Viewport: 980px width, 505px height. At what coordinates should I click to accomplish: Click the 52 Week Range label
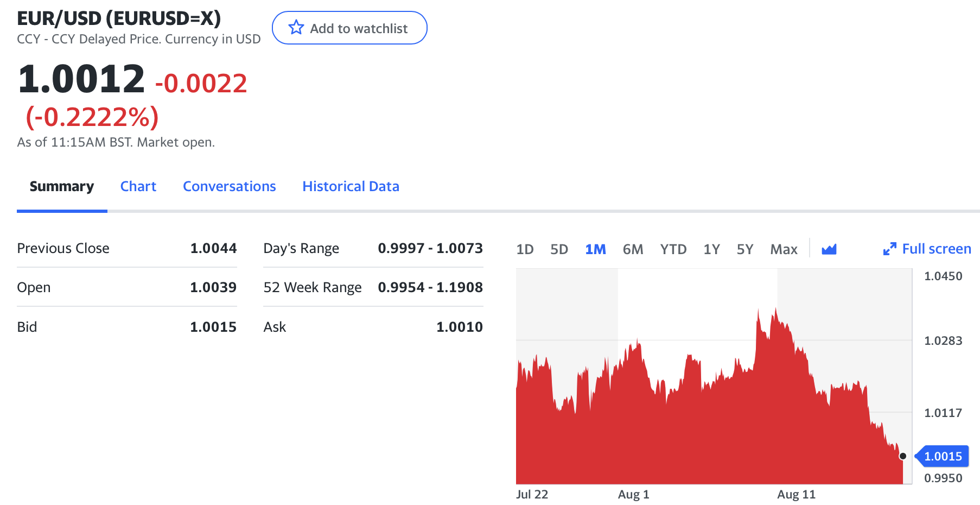313,287
